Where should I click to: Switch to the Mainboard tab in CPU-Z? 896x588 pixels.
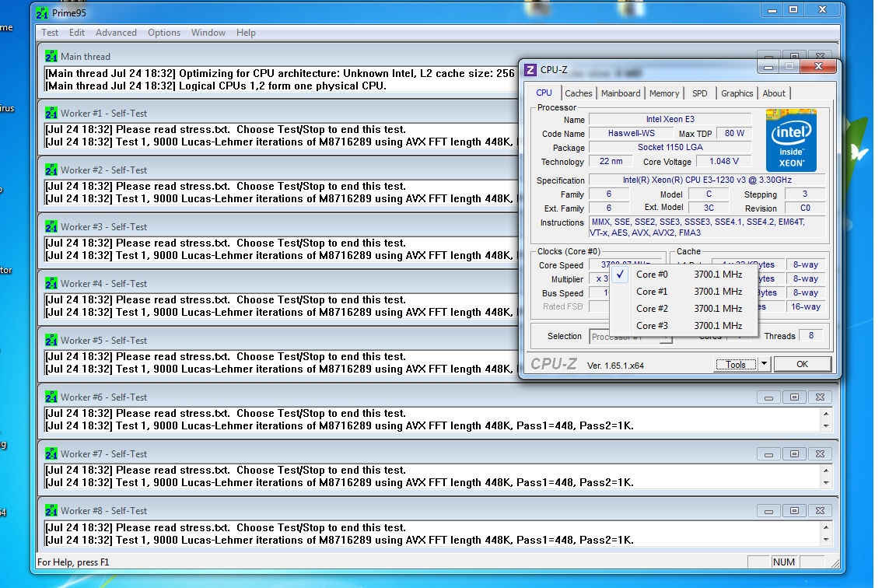pos(621,93)
